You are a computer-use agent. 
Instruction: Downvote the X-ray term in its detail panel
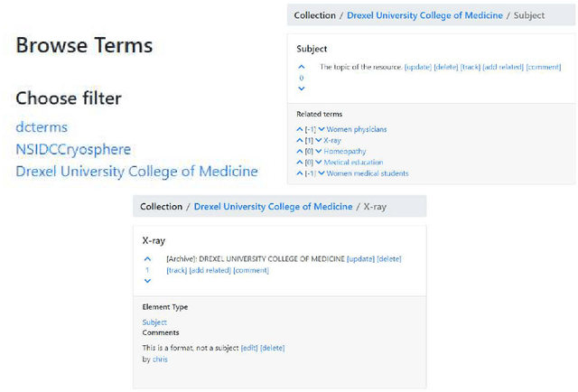(148, 281)
